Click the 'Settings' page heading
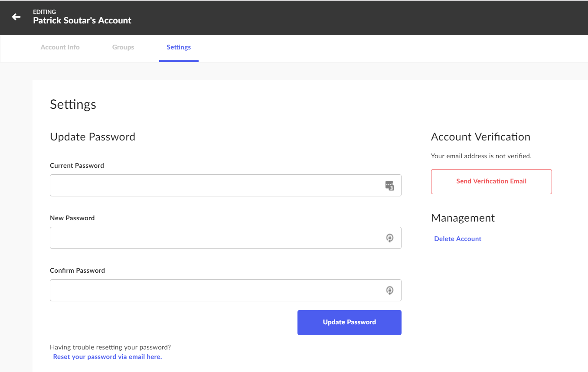This screenshot has width=588, height=372. pos(73,104)
